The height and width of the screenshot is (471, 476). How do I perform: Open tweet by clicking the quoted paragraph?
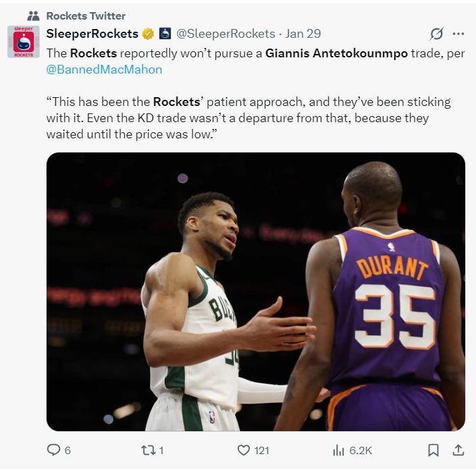pyautogui.click(x=247, y=118)
